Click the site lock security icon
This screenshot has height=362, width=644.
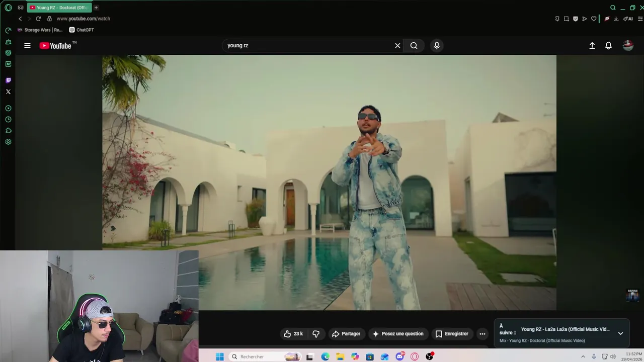49,19
